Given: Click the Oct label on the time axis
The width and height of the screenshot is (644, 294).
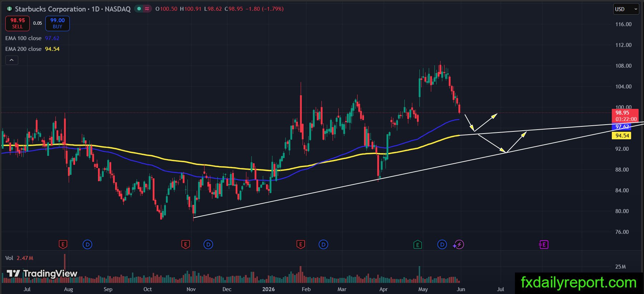Looking at the screenshot, I should [147, 289].
